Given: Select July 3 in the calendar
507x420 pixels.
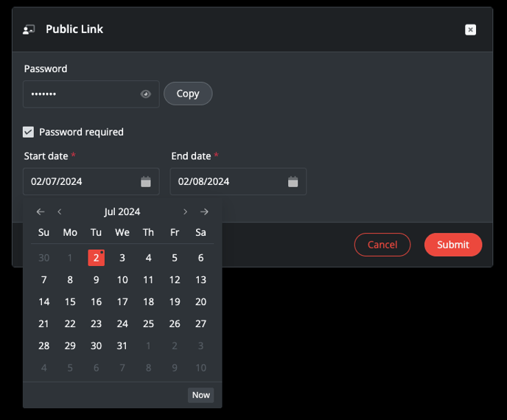Looking at the screenshot, I should click(122, 258).
